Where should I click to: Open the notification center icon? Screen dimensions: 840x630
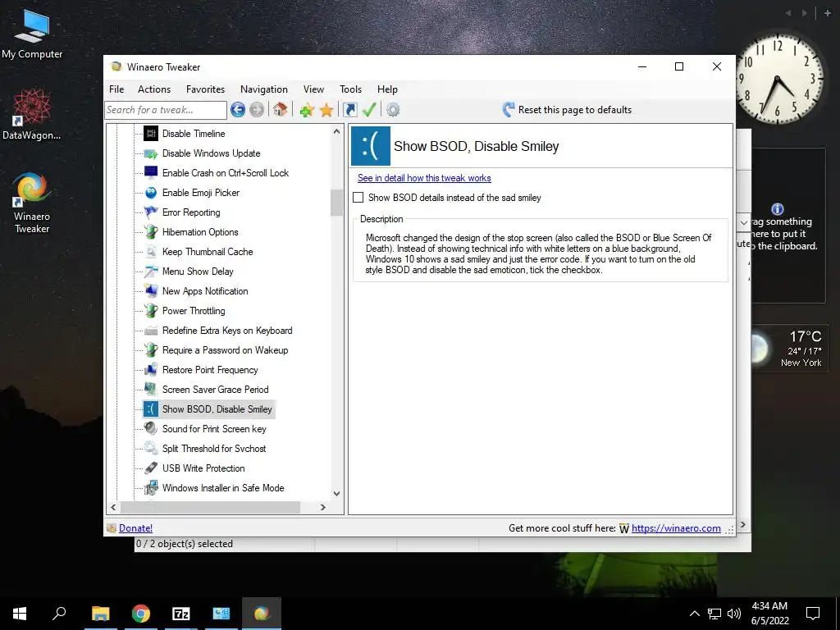(x=813, y=614)
